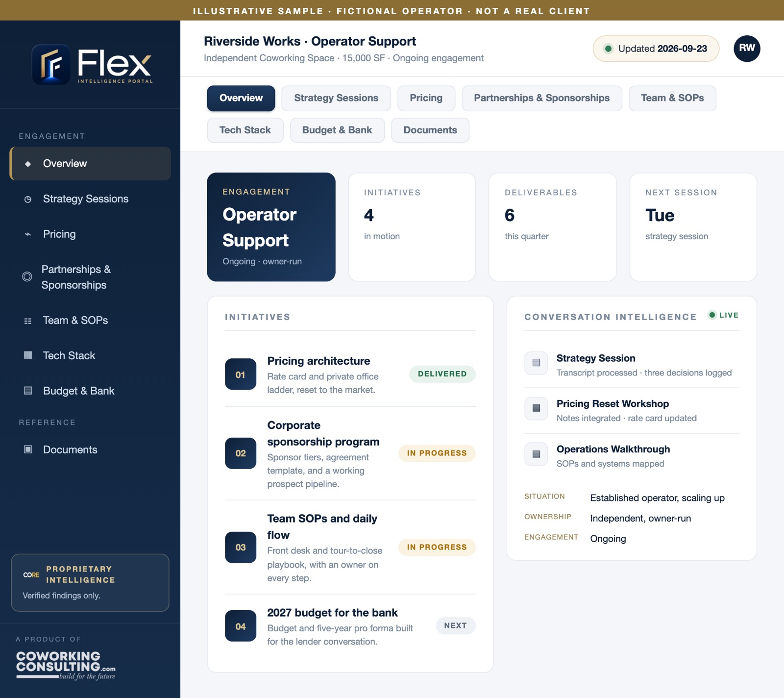Click the Operations Walkthrough document icon
784x698 pixels.
tap(536, 454)
